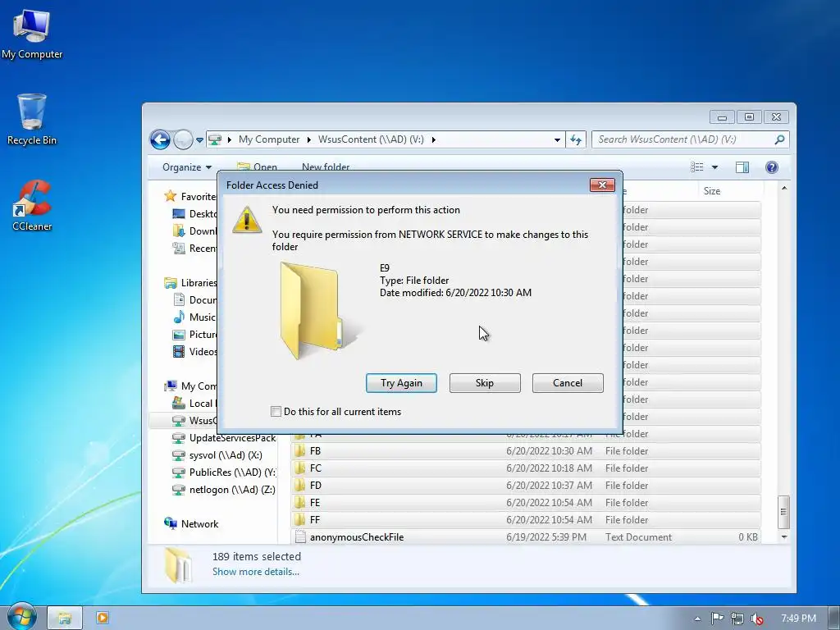The image size is (840, 630).
Task: Click the Back navigation arrow in Explorer
Action: click(160, 139)
